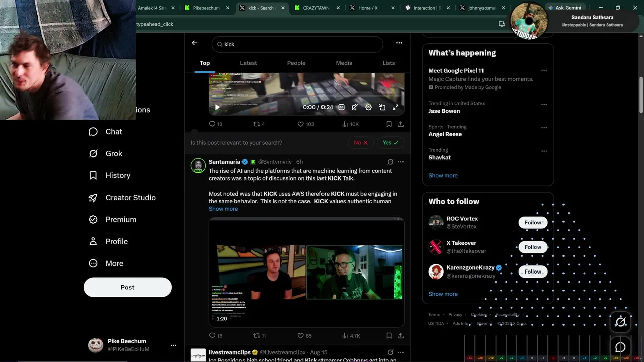This screenshot has width=644, height=362.
Task: Share Santamaria's post
Action: [400, 336]
